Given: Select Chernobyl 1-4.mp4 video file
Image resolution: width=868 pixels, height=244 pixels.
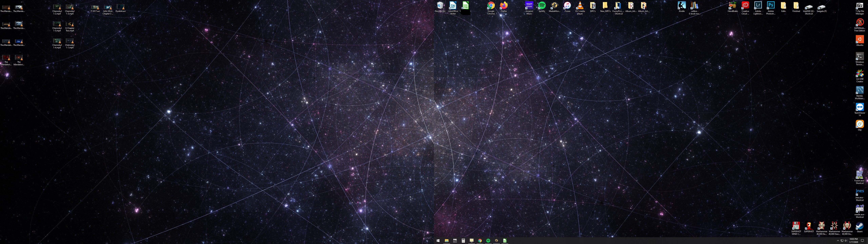Looking at the screenshot, I should coord(57,44).
